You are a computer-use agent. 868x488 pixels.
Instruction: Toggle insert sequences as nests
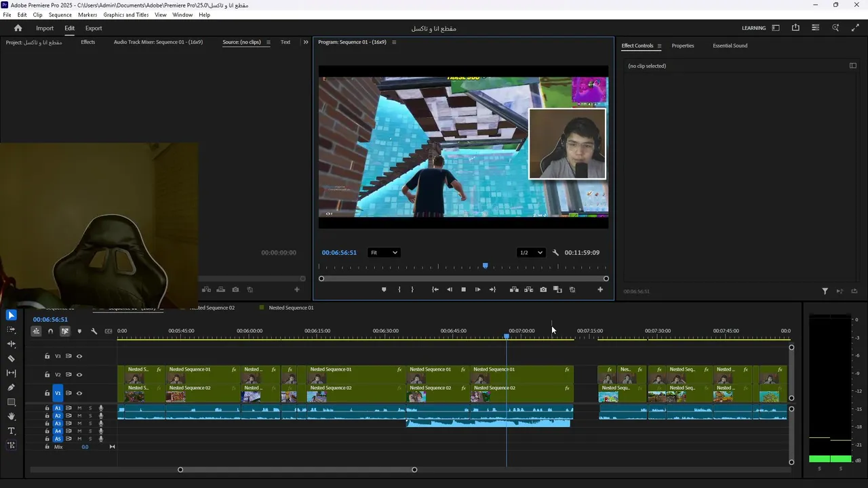tap(36, 331)
